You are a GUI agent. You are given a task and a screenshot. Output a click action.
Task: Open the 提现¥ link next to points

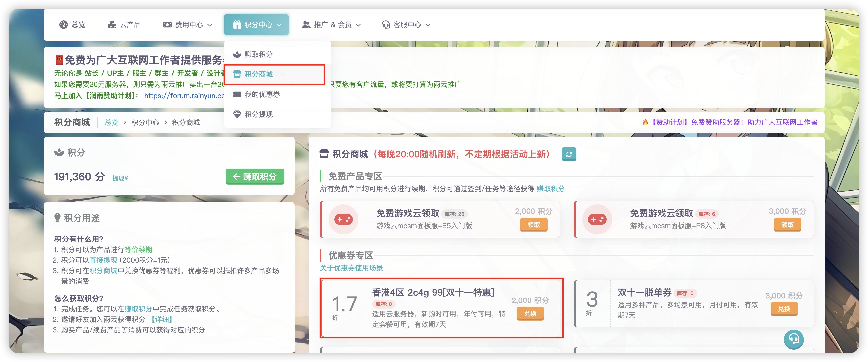coord(120,178)
